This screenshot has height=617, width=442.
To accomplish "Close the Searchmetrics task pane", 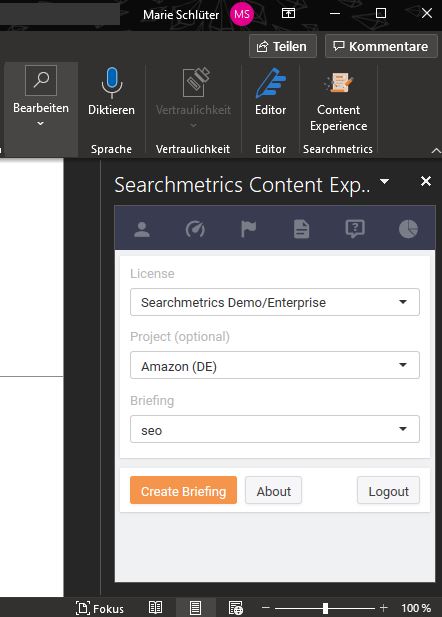I will [x=426, y=181].
